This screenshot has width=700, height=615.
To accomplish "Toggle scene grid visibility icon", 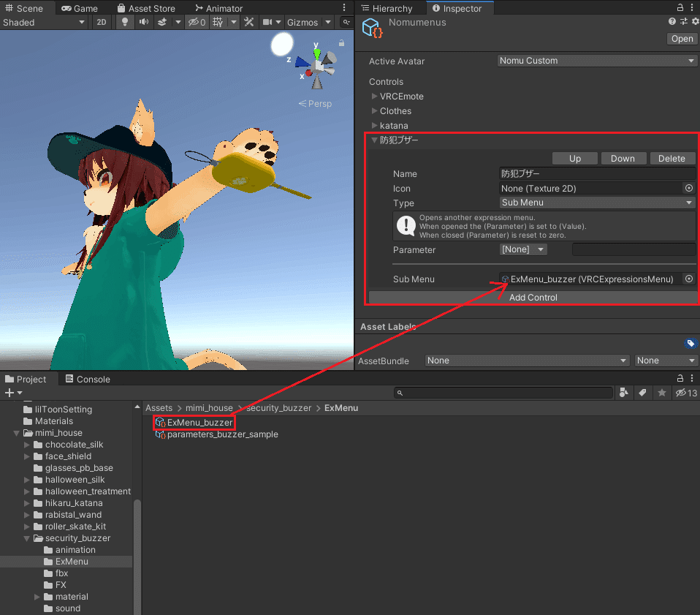I will click(x=218, y=23).
